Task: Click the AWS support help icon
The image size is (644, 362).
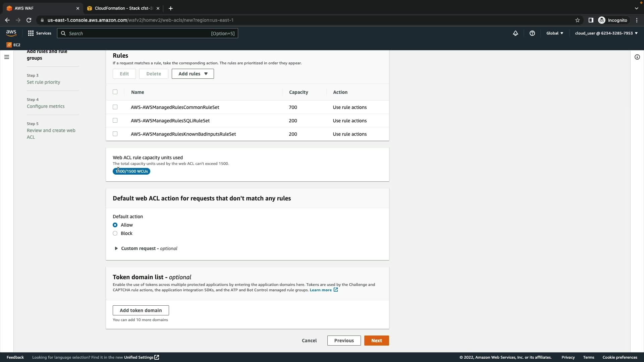Action: point(532,33)
